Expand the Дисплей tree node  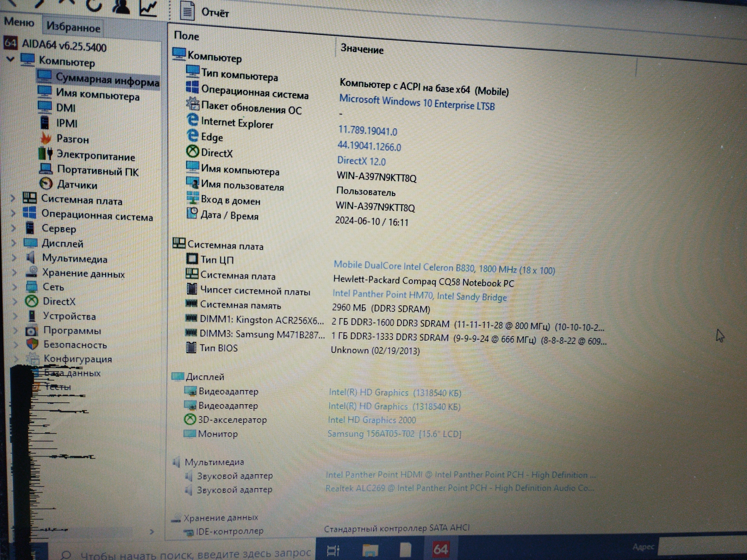pos(14,243)
